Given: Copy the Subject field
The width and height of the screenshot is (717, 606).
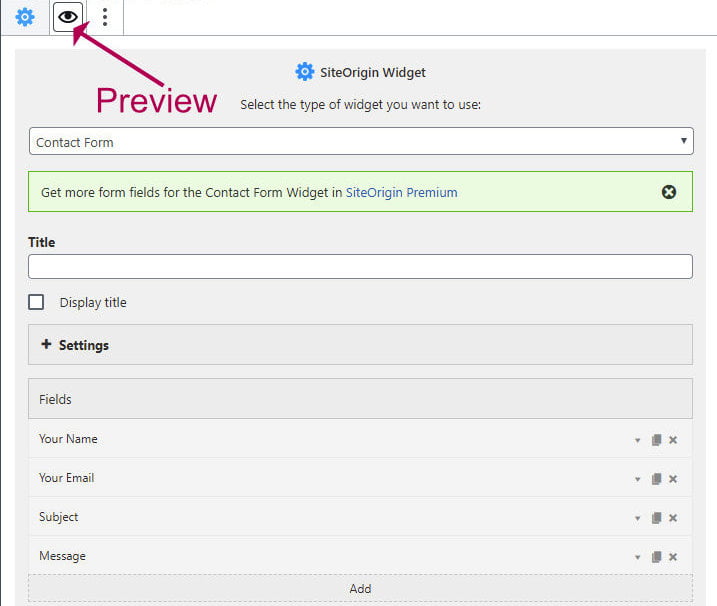Looking at the screenshot, I should pyautogui.click(x=656, y=518).
